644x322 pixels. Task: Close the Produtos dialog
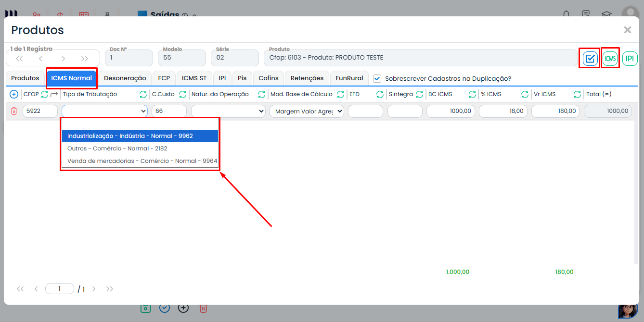[x=627, y=30]
